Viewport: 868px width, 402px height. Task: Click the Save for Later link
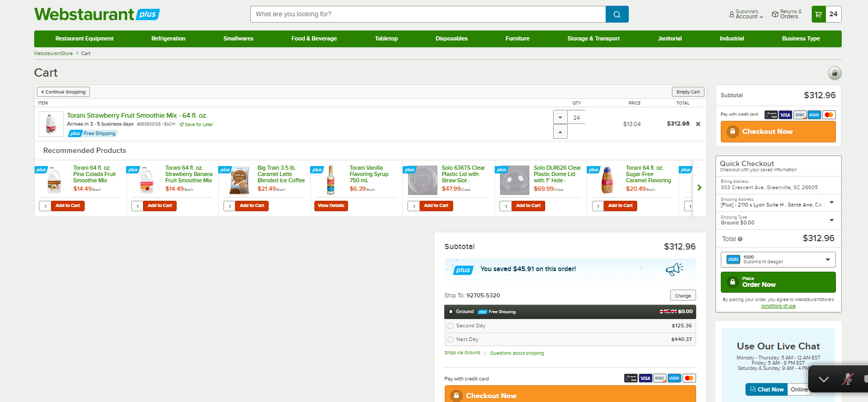pos(199,125)
